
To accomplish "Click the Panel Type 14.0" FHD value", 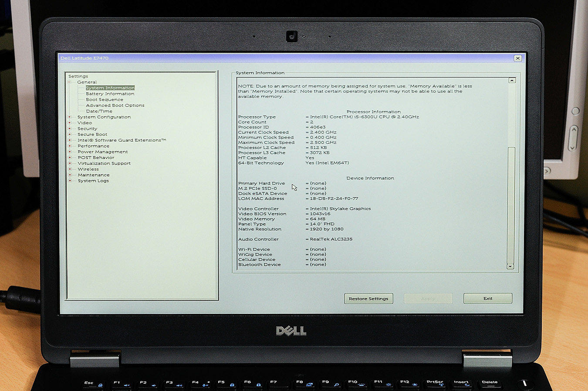I will coord(322,224).
